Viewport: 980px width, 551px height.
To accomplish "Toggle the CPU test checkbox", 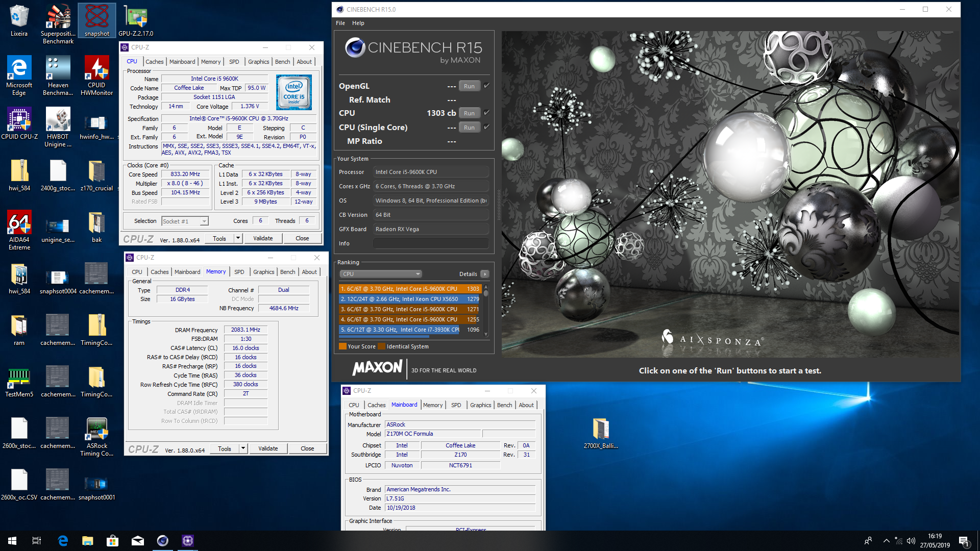I will click(x=486, y=113).
